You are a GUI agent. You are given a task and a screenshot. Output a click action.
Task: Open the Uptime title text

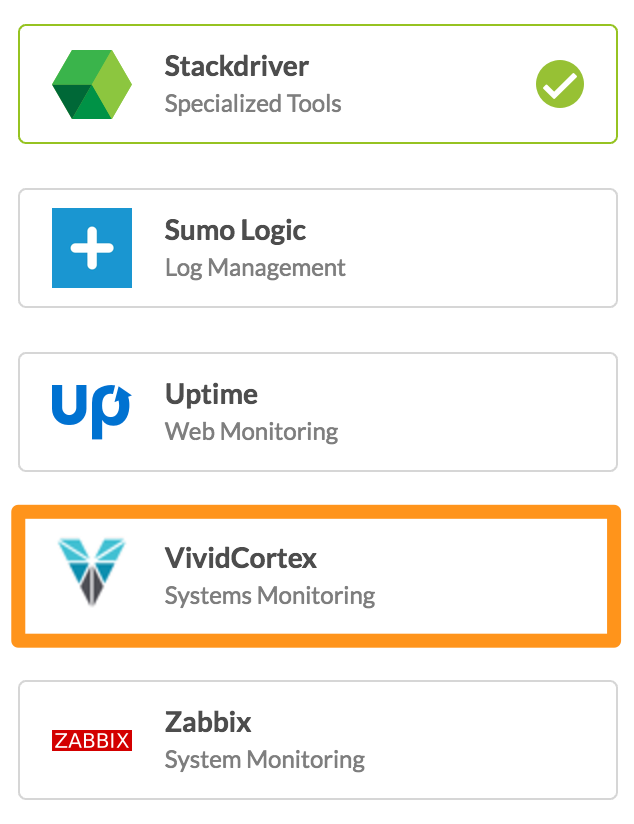click(211, 394)
